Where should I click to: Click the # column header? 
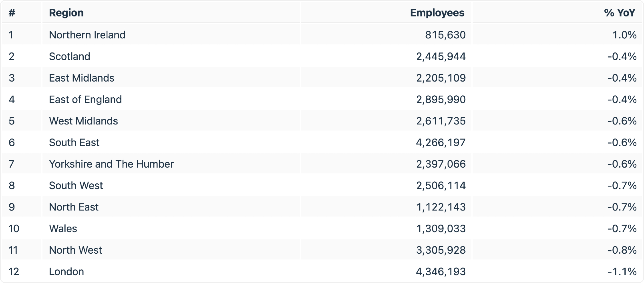(x=12, y=13)
